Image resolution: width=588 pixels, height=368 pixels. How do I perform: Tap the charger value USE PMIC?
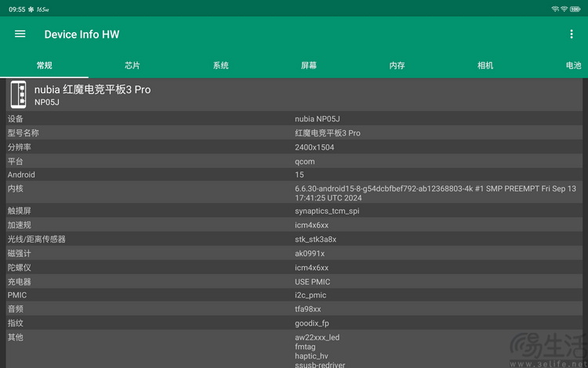pyautogui.click(x=312, y=282)
